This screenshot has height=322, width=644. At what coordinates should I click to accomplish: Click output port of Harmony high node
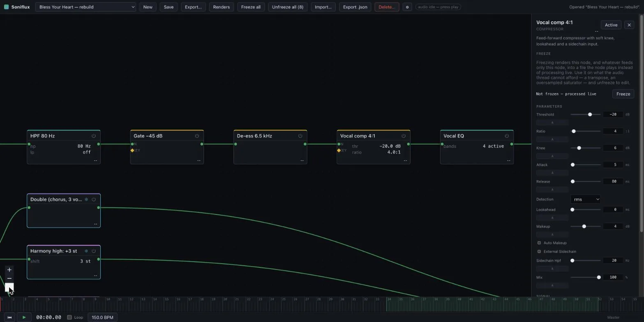click(x=99, y=259)
